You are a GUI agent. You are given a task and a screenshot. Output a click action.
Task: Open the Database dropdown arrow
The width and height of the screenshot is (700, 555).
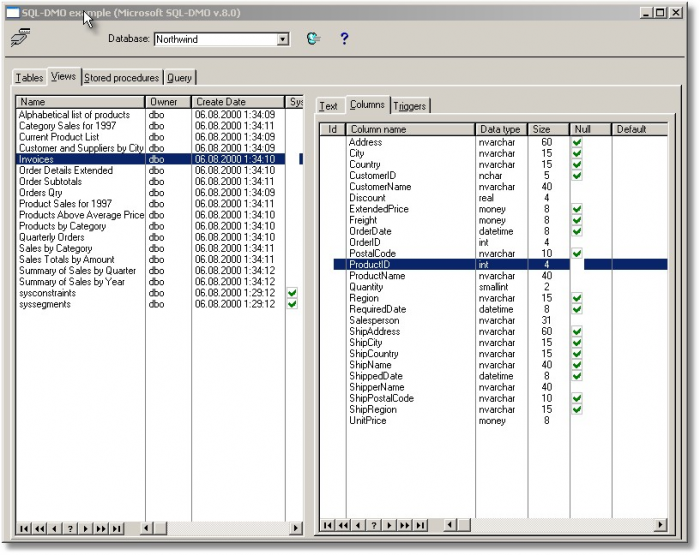[x=282, y=39]
